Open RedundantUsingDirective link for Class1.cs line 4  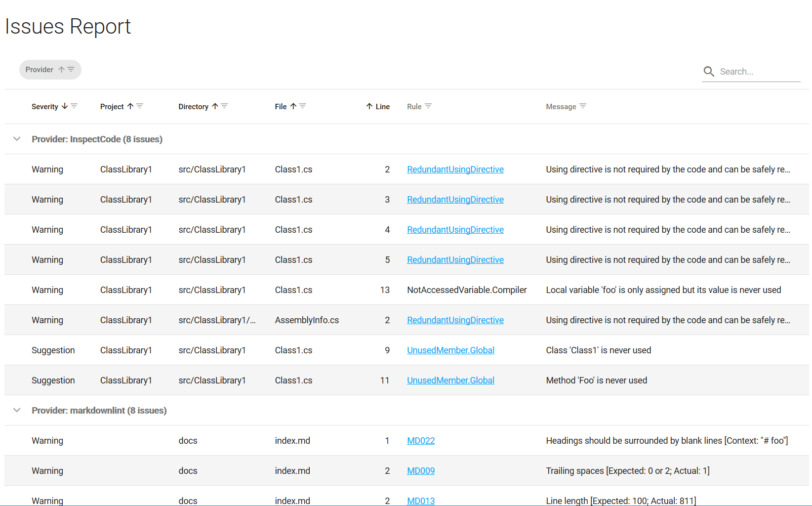(x=455, y=230)
